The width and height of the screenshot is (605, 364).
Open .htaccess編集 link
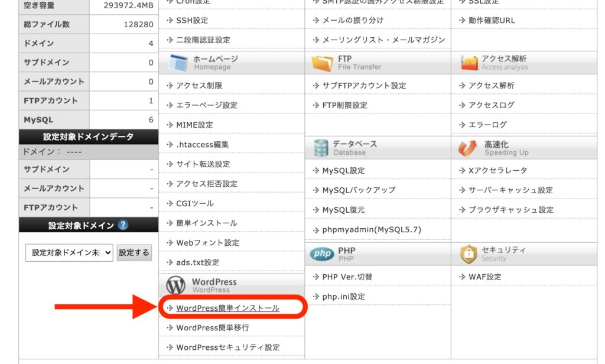point(203,145)
